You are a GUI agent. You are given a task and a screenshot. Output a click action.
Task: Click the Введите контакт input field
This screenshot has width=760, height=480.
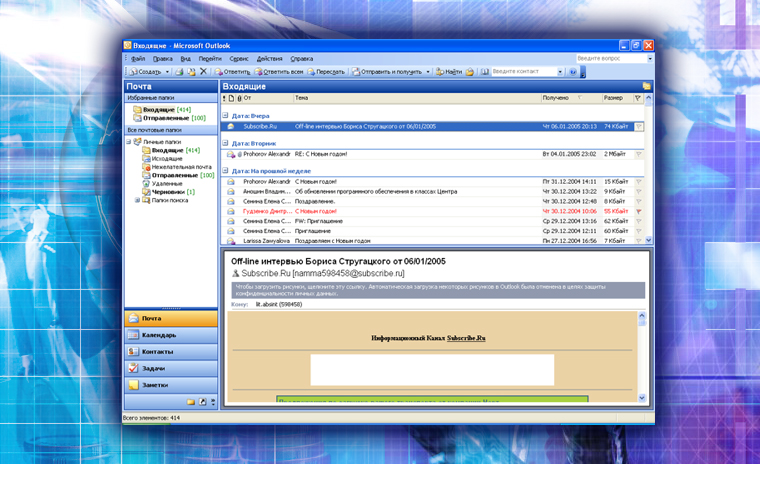click(x=524, y=71)
